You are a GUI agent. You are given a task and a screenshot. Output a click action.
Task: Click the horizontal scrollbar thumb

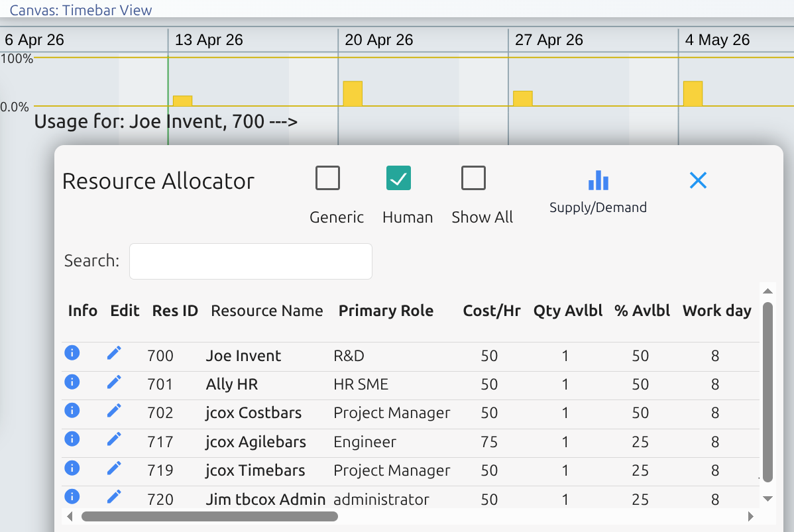[209, 516]
